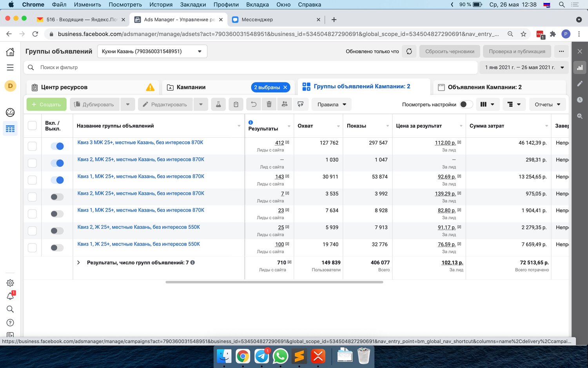
Task: Switch to Объявления Кампании: 2 tab
Action: coord(500,87)
